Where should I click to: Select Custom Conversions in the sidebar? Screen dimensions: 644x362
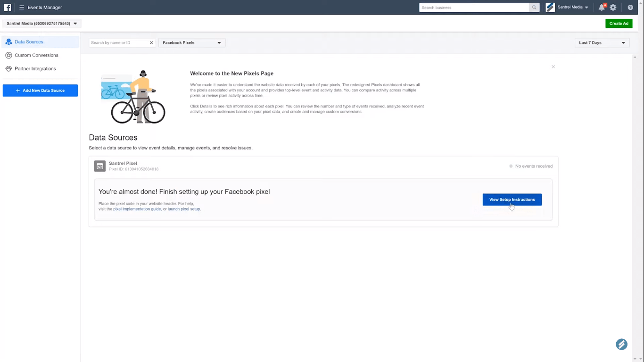[36, 55]
